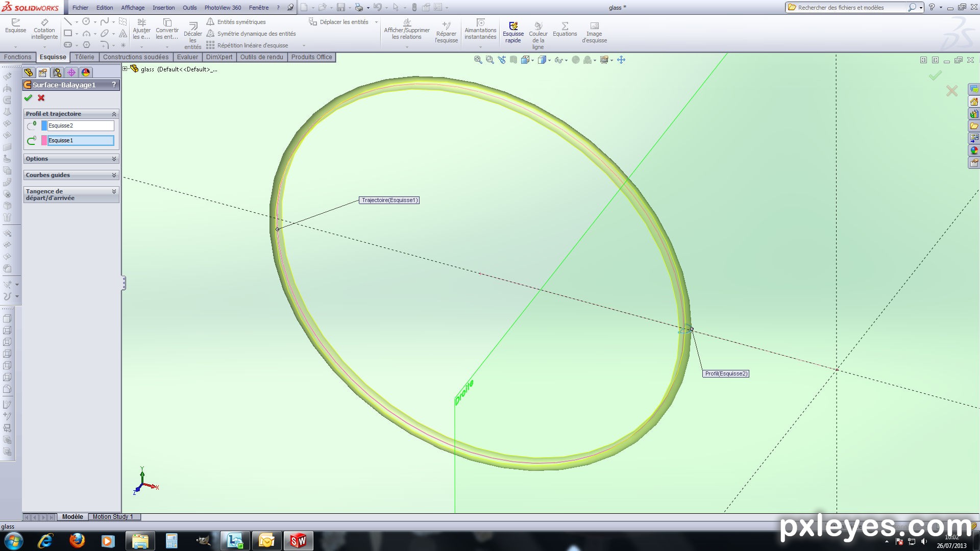Open Firefox from the taskbar
Screen dimensions: 980x551
point(77,540)
